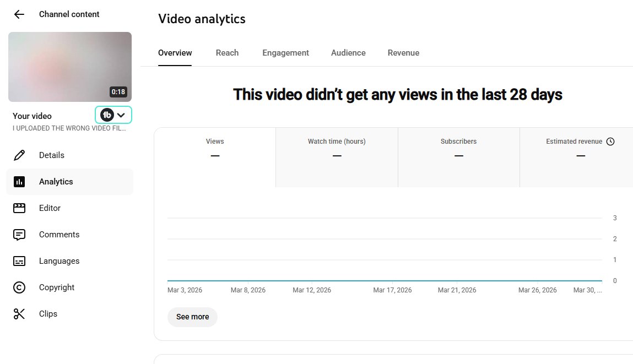Expand the TubeBuddy dropdown next to Your video
The height and width of the screenshot is (364, 633).
113,115
